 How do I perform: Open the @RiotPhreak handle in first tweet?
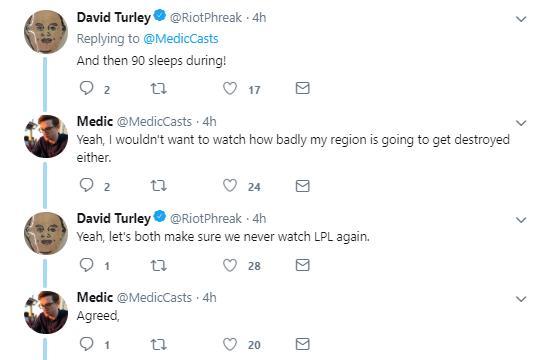pyautogui.click(x=206, y=17)
